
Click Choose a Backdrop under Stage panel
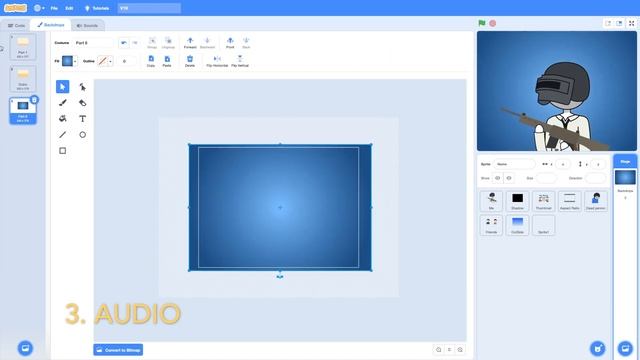[x=625, y=348]
